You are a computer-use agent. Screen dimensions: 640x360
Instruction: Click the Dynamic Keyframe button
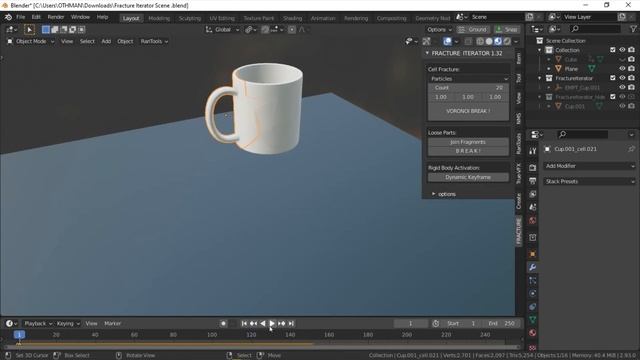[x=468, y=177]
